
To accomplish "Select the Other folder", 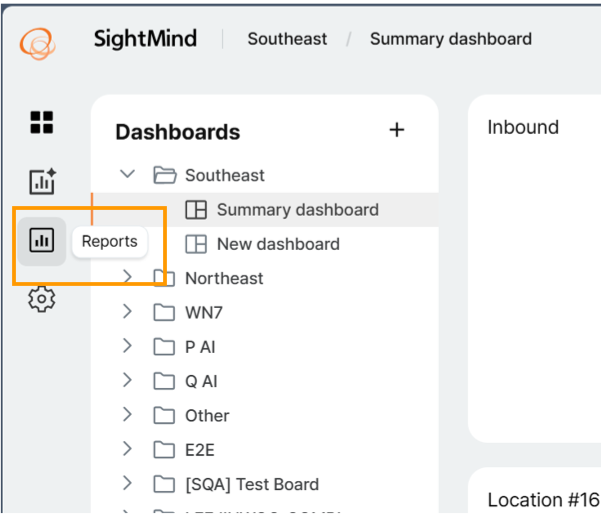I will 207,415.
